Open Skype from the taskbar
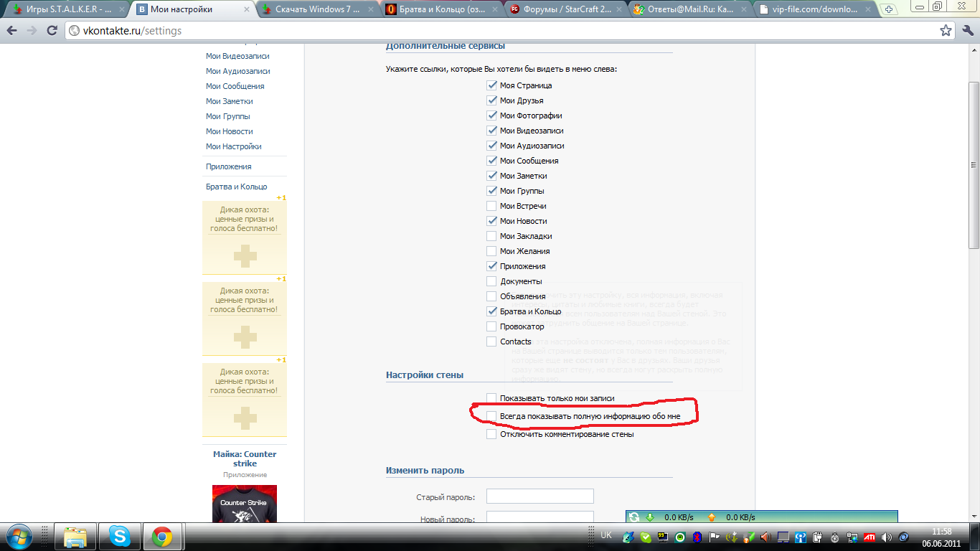 pyautogui.click(x=119, y=537)
